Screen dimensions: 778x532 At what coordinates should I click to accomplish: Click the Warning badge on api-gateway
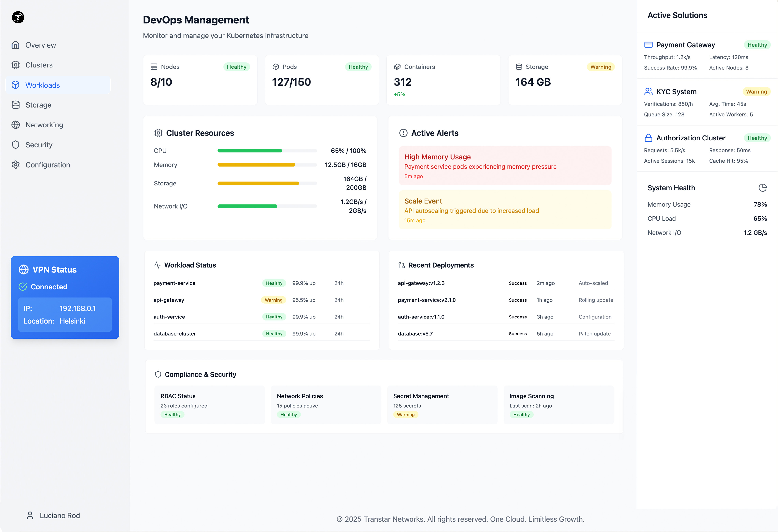(x=274, y=300)
